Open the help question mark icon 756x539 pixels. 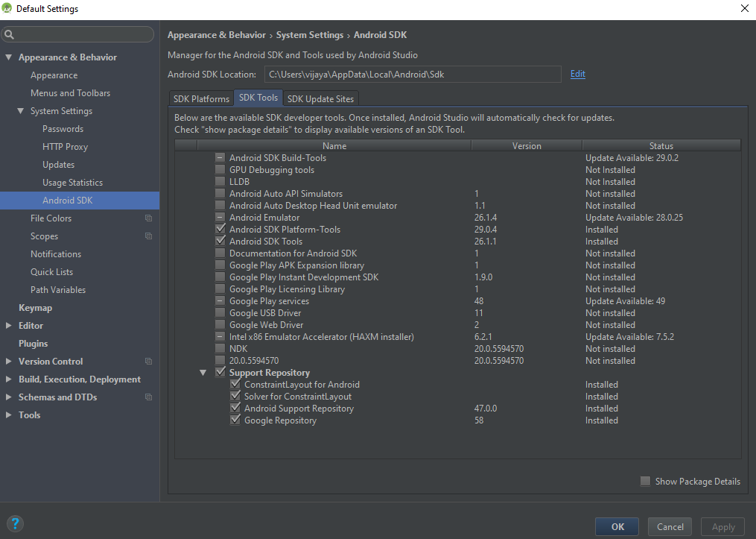click(15, 523)
